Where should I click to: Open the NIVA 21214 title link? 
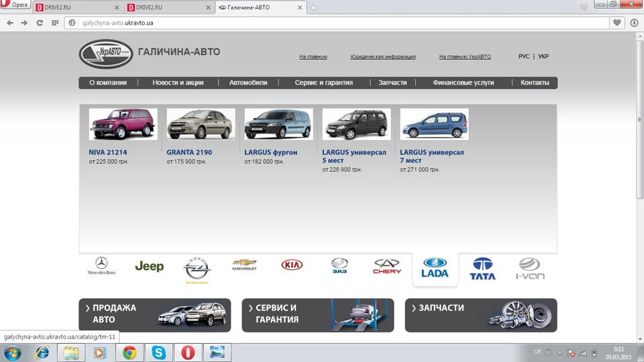click(108, 152)
